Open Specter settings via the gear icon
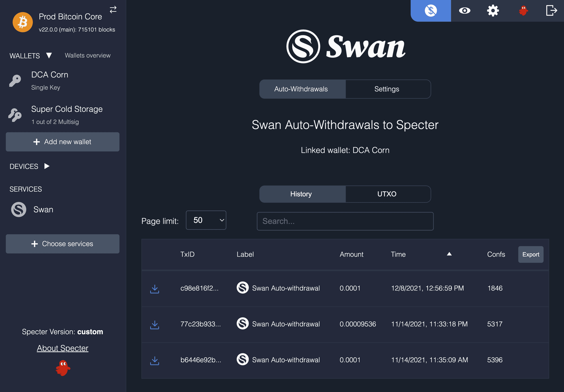This screenshot has height=392, width=564. (x=493, y=11)
